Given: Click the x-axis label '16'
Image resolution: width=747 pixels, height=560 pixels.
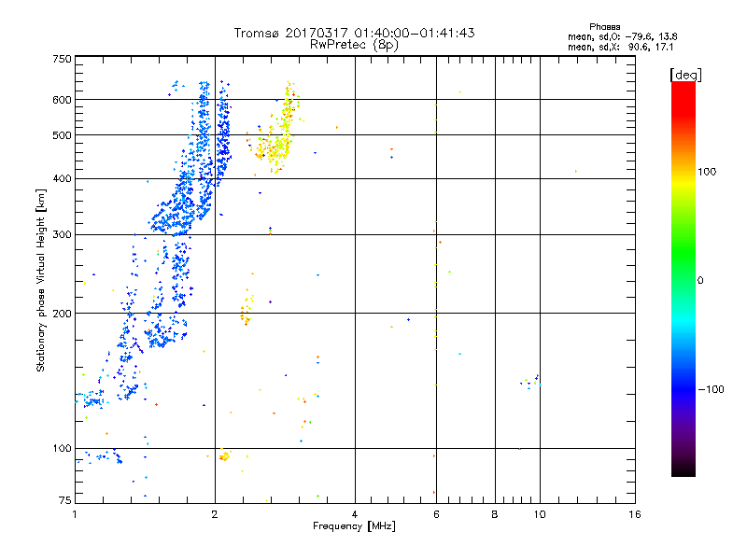Looking at the screenshot, I should (x=635, y=514).
